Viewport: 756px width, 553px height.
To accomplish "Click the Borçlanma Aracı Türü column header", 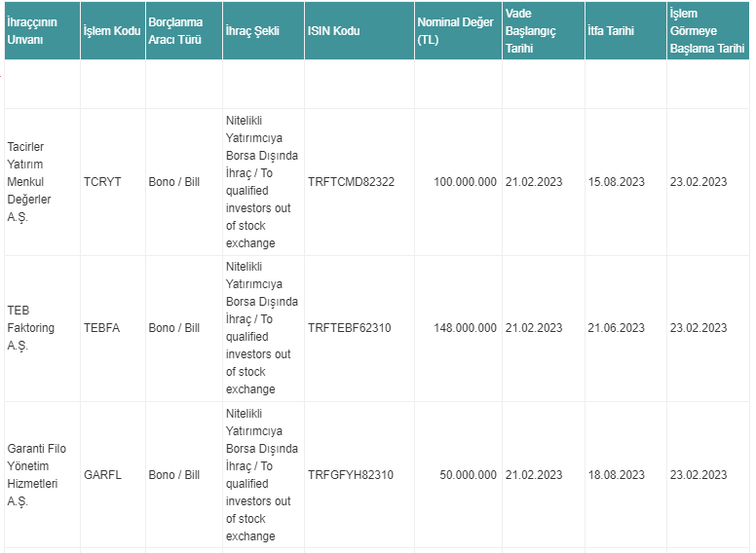I will [x=184, y=31].
